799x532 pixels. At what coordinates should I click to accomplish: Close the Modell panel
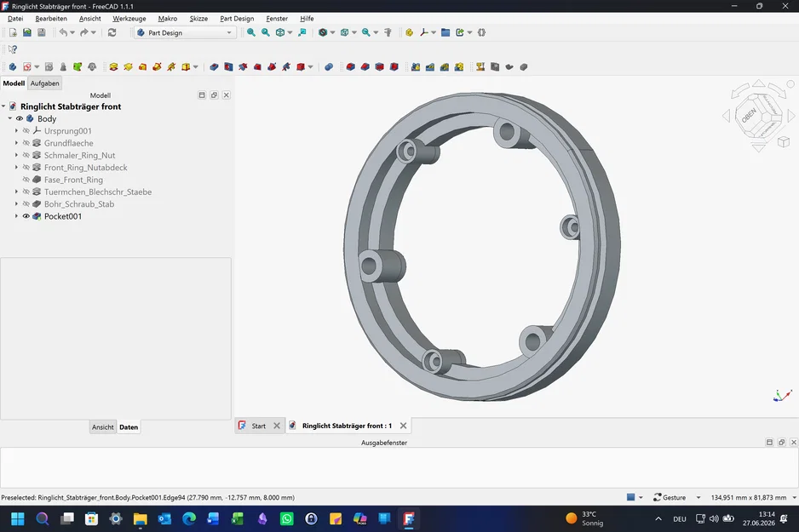tap(227, 95)
